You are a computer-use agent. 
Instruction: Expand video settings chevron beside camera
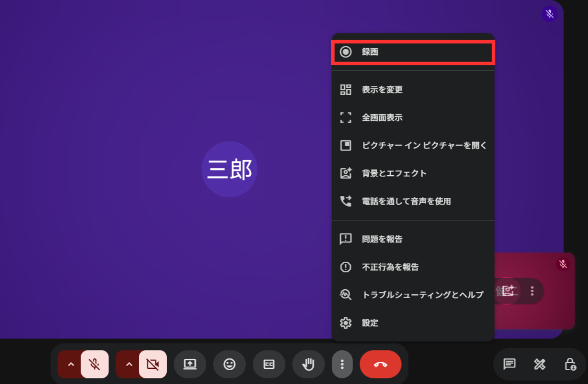pos(129,364)
